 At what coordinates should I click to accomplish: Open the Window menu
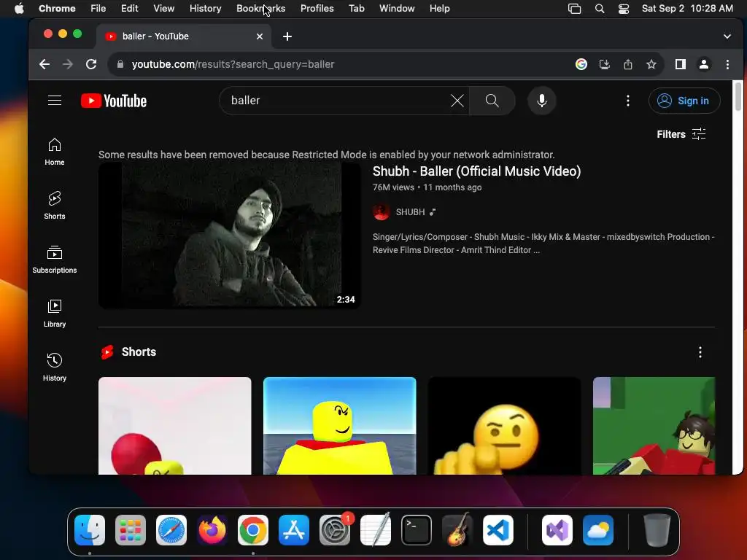click(397, 8)
